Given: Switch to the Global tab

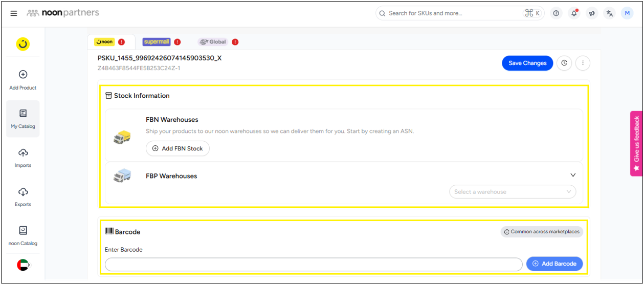Looking at the screenshot, I should 213,42.
